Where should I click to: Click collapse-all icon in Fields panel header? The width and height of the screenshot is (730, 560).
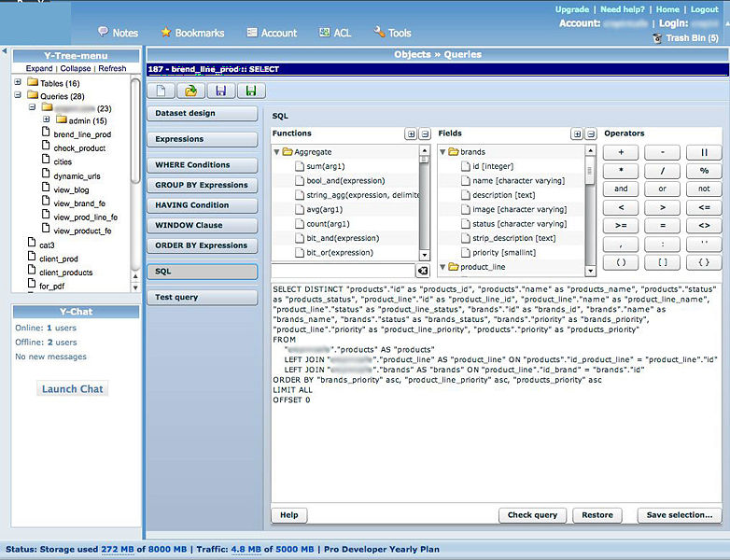click(589, 134)
